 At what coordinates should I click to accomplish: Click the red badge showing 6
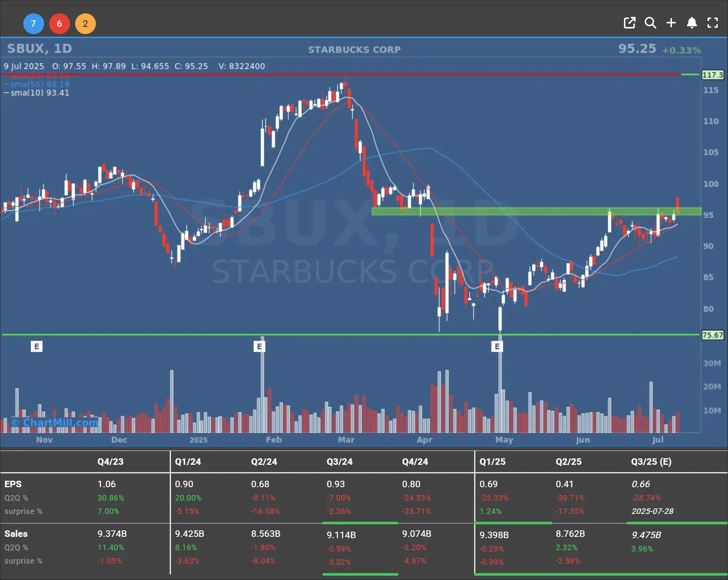click(x=59, y=24)
